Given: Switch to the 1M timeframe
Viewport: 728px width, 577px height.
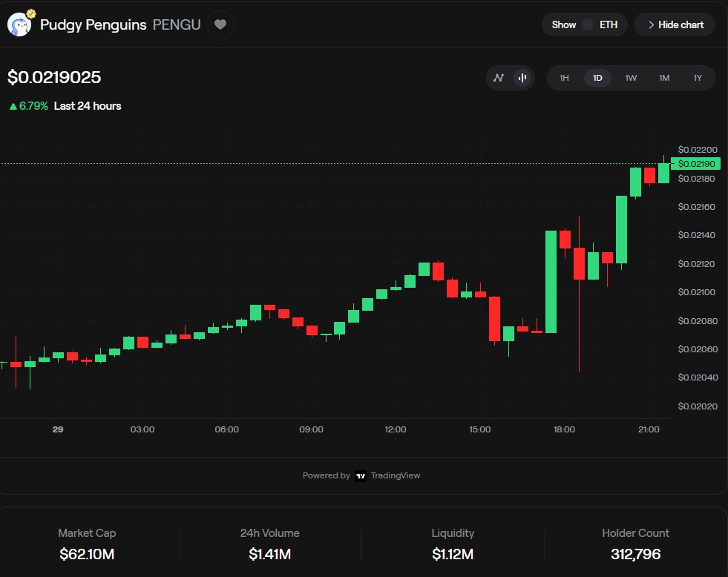Looking at the screenshot, I should click(664, 78).
